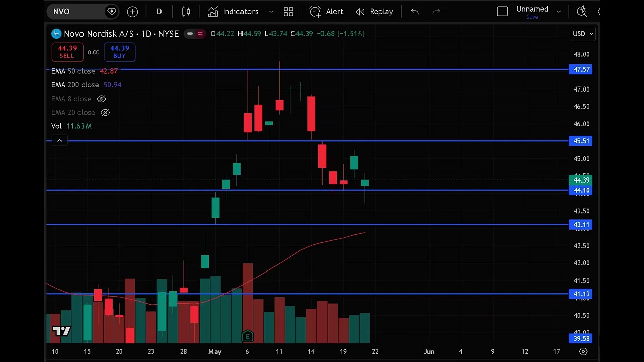This screenshot has width=644, height=362.
Task: Select the EMA 50 close legend entry
Action: (x=84, y=71)
